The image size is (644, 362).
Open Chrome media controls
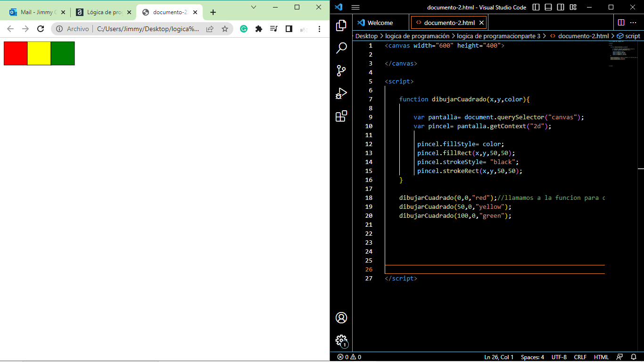(274, 29)
